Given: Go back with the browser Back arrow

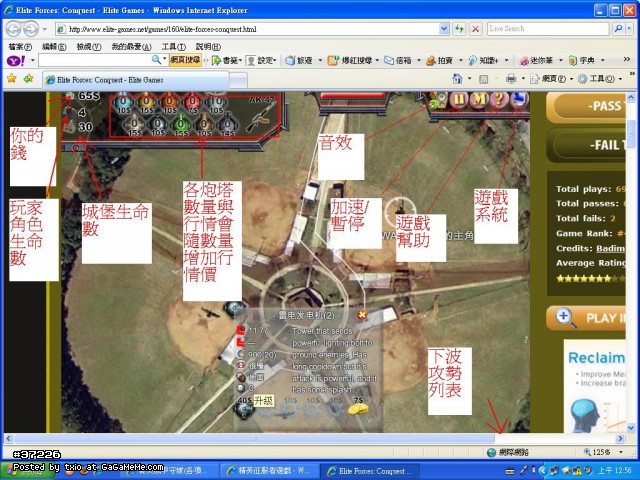Looking at the screenshot, I should click(13, 29).
